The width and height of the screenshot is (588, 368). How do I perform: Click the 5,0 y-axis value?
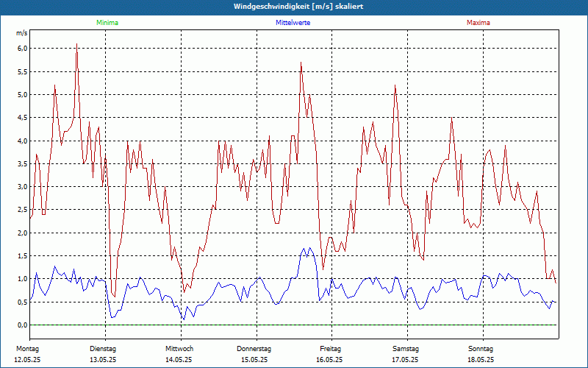23,95
